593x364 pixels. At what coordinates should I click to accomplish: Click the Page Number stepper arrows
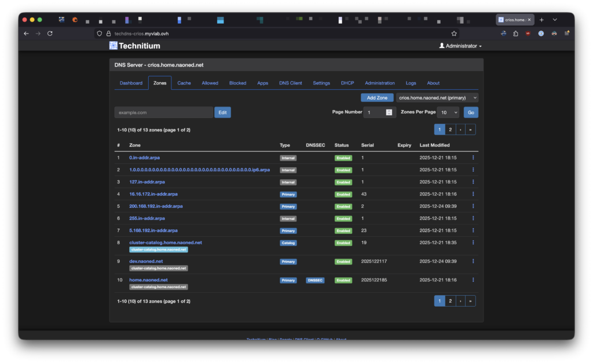(389, 112)
